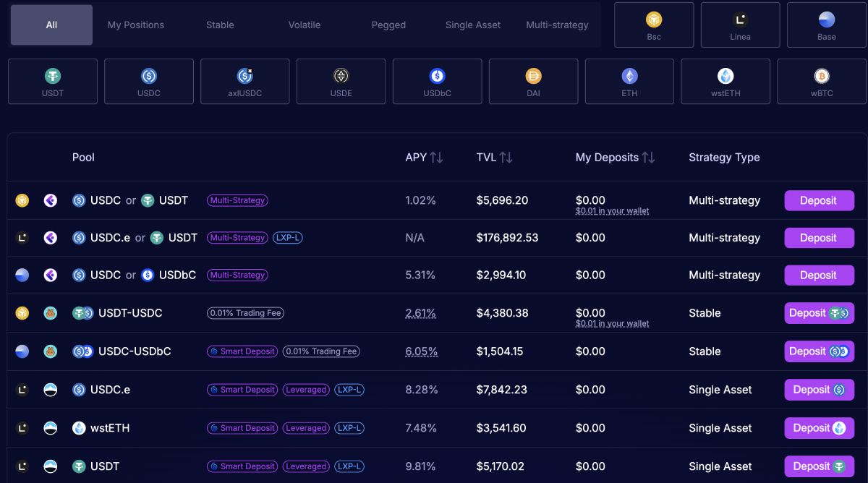The height and width of the screenshot is (483, 868).
Task: Open the Volatile filter tab
Action: coord(305,25)
